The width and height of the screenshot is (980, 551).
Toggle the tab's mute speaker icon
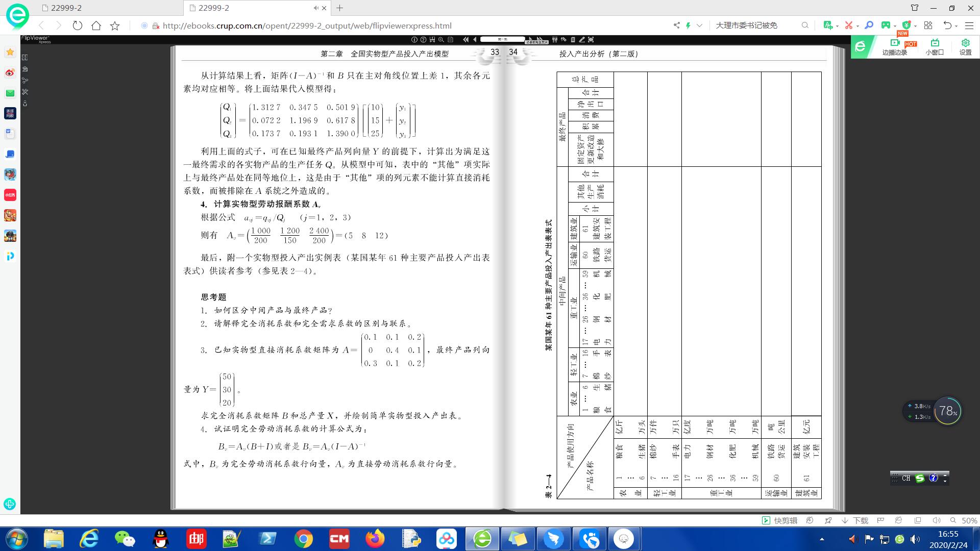(316, 8)
